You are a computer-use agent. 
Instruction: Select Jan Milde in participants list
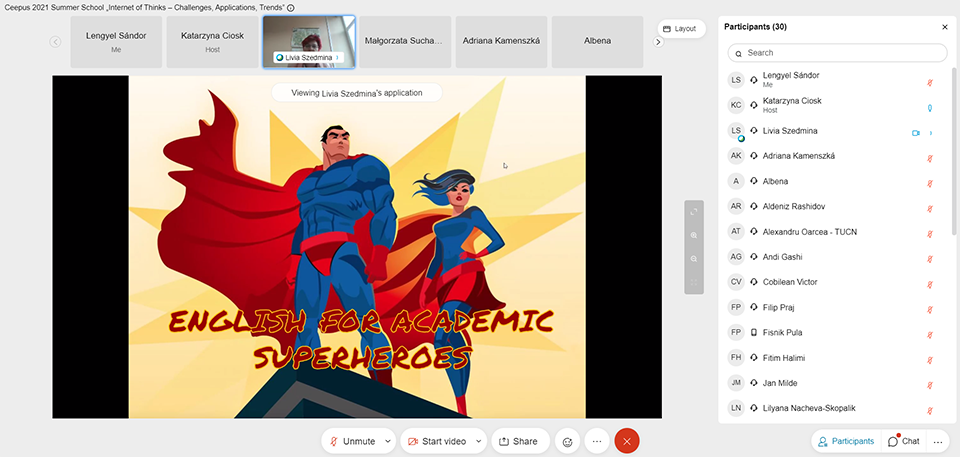tap(833, 383)
